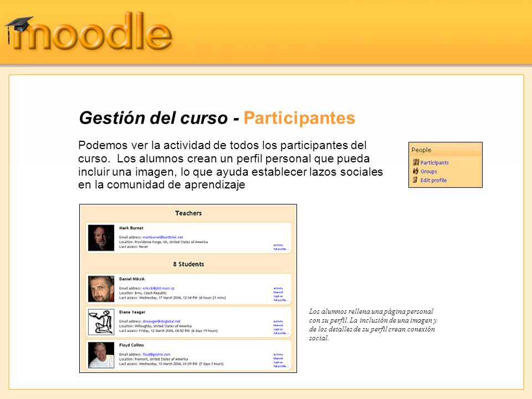Click Daniel Miksik's email address link
This screenshot has width=532, height=399.
(x=158, y=288)
